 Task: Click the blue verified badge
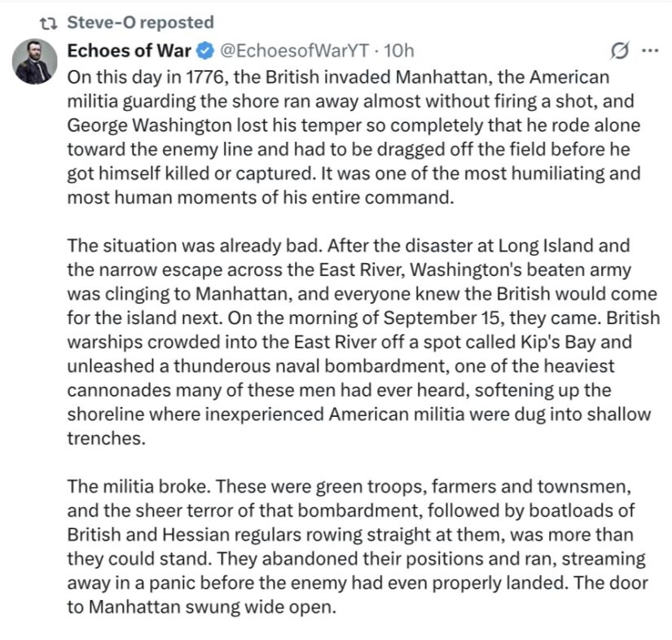click(205, 51)
